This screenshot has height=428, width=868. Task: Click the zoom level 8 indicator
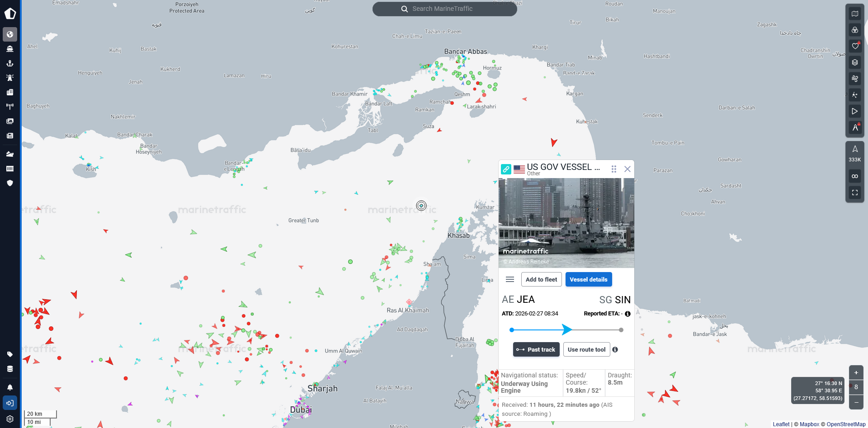pos(856,387)
